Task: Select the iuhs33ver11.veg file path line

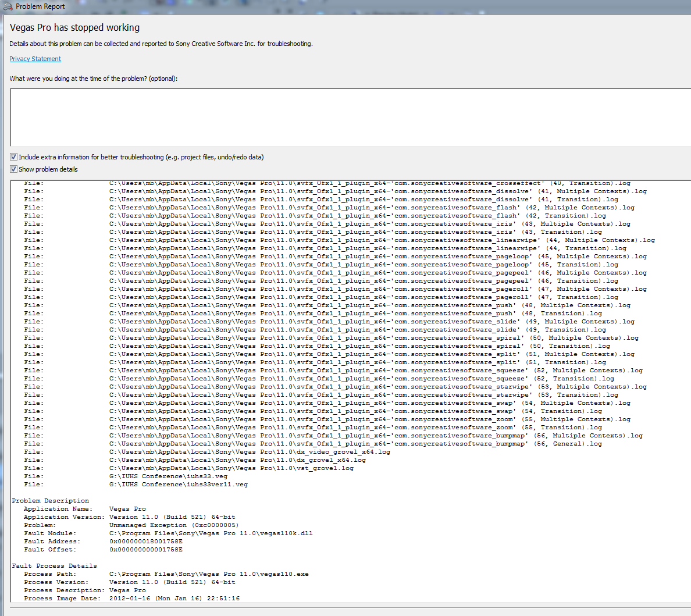Action: tap(136, 485)
